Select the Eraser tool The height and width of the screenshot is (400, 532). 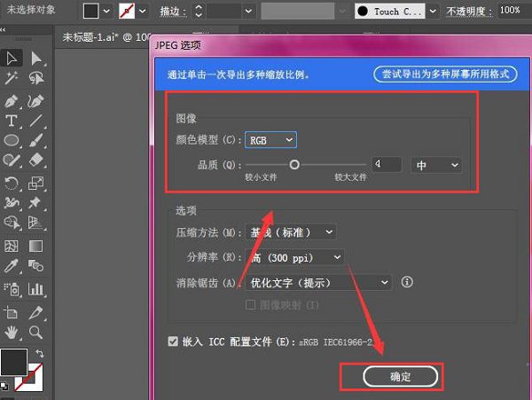point(36,161)
